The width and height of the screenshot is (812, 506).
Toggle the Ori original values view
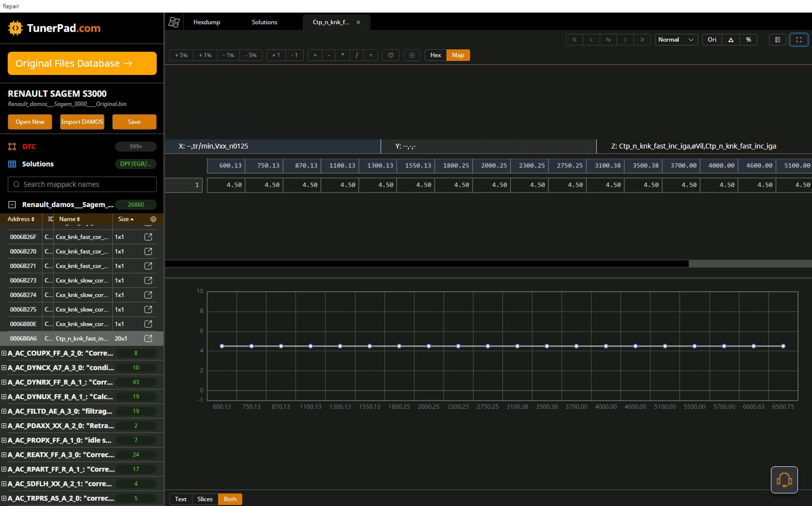click(712, 40)
